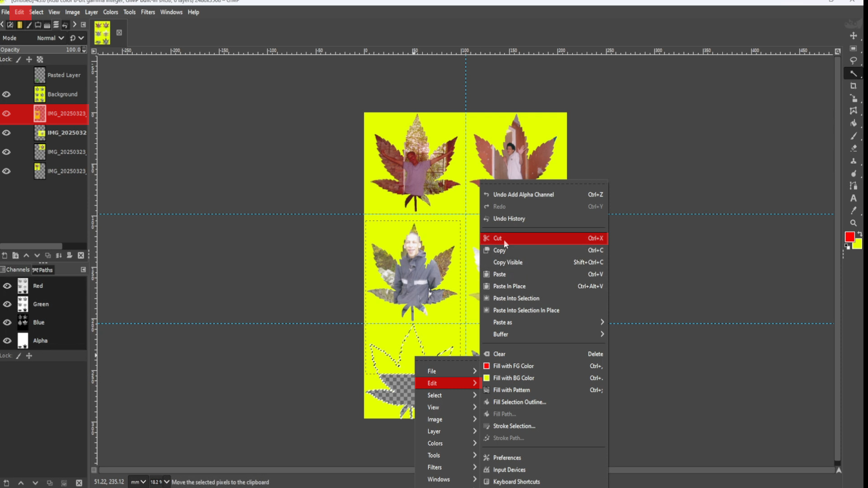Create a new layer group
This screenshot has height=488, width=868.
(15, 255)
